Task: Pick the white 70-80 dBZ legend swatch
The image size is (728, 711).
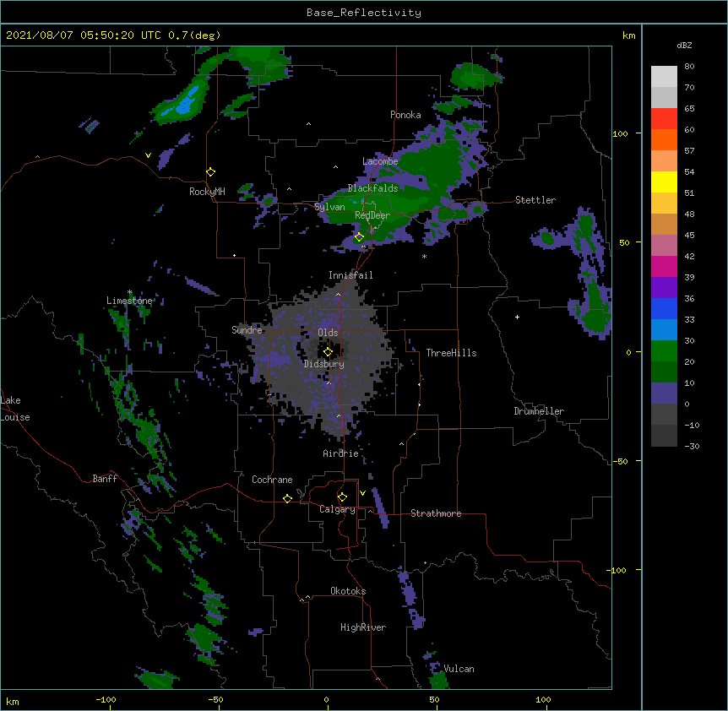Action: tap(664, 77)
